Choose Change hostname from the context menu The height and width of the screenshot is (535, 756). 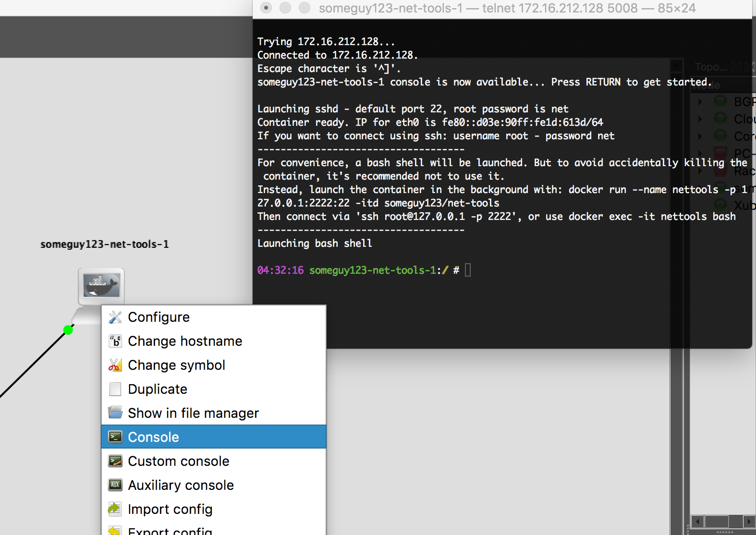pyautogui.click(x=214, y=341)
